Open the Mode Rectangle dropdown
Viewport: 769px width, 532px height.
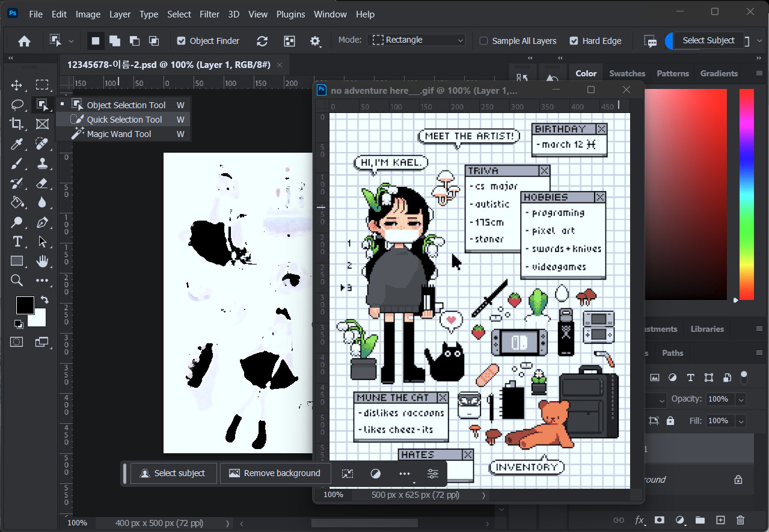[x=417, y=40]
